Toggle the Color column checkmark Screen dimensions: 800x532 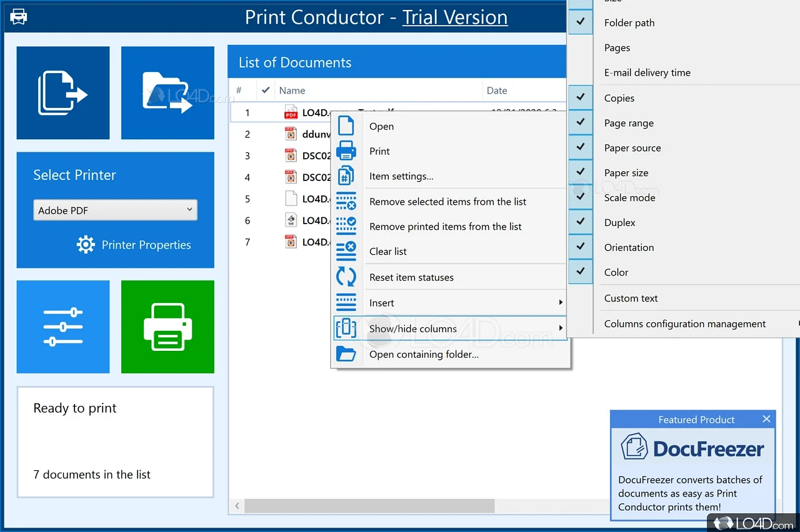(x=581, y=272)
